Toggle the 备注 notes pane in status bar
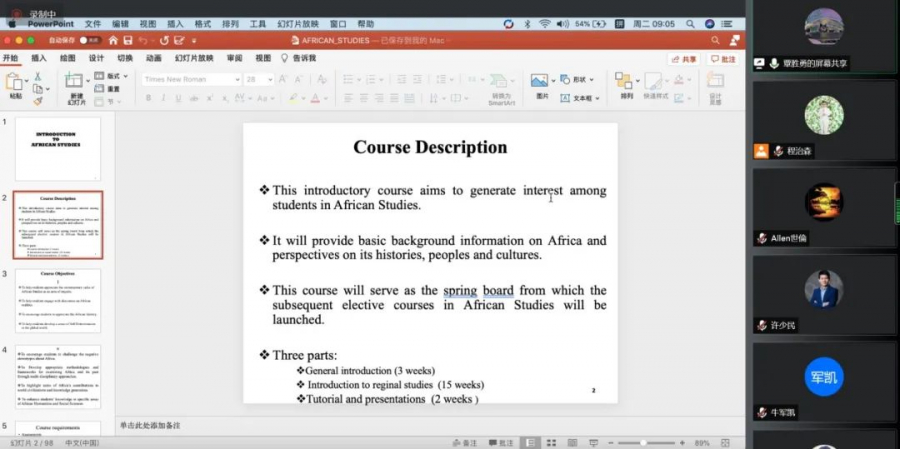The width and height of the screenshot is (900, 449). coord(465,442)
